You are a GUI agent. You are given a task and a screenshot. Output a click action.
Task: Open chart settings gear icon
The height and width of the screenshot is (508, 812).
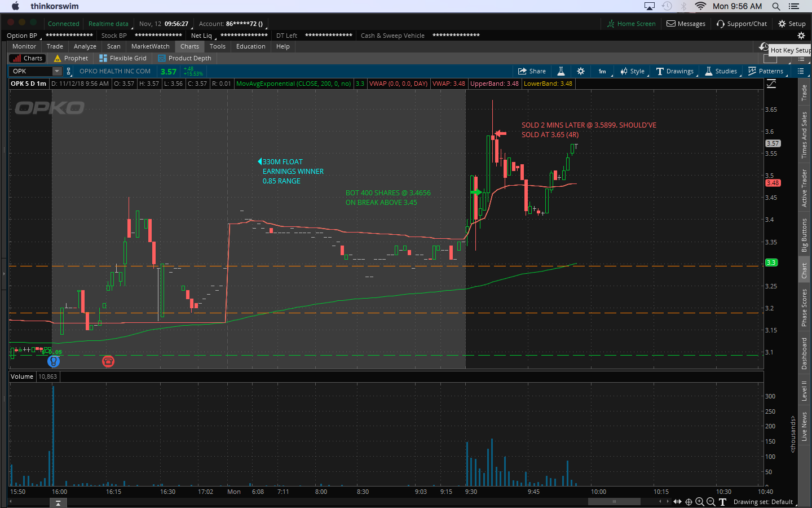[x=581, y=71]
